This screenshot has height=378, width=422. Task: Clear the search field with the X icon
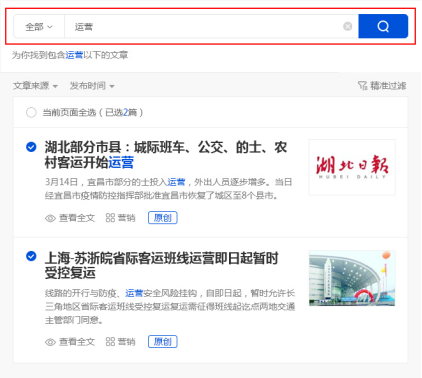(x=348, y=26)
